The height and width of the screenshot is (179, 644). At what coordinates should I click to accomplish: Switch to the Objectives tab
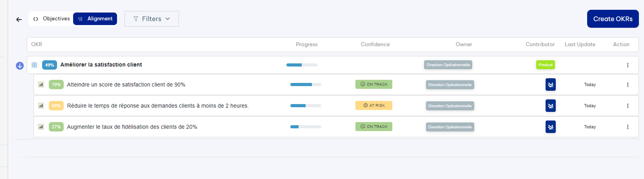pyautogui.click(x=52, y=19)
